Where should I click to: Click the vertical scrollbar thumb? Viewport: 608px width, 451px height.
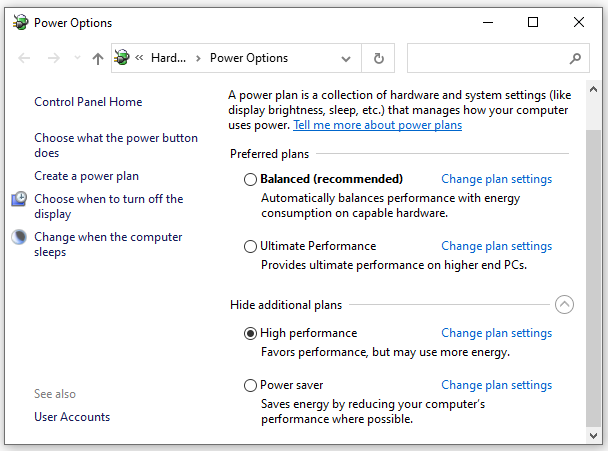[593, 278]
